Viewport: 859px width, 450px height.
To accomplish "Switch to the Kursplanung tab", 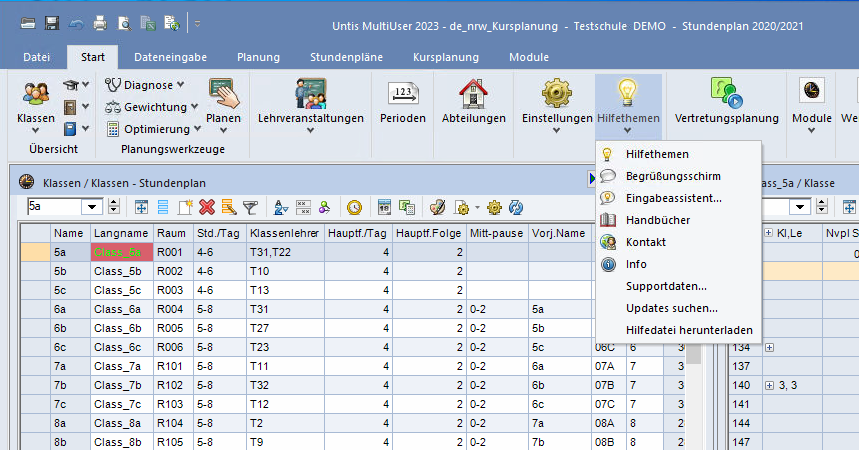I will pos(446,57).
